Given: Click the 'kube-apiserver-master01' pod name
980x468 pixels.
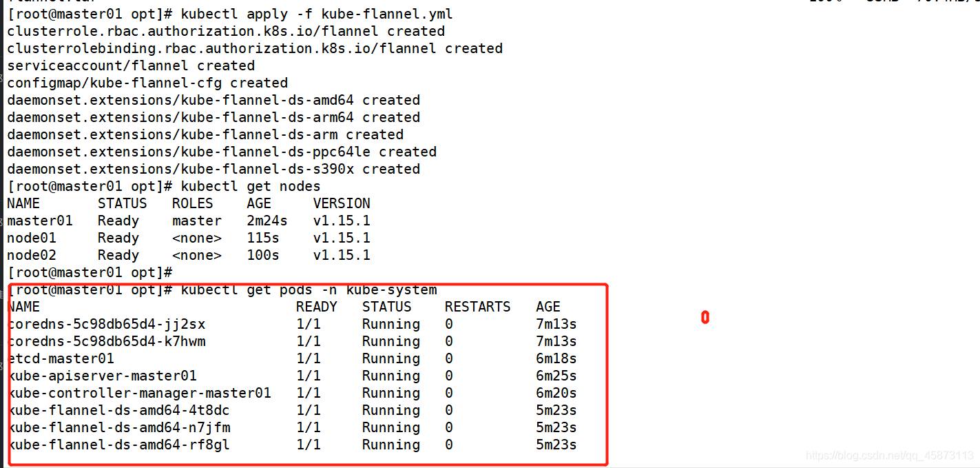Looking at the screenshot, I should 102,376.
